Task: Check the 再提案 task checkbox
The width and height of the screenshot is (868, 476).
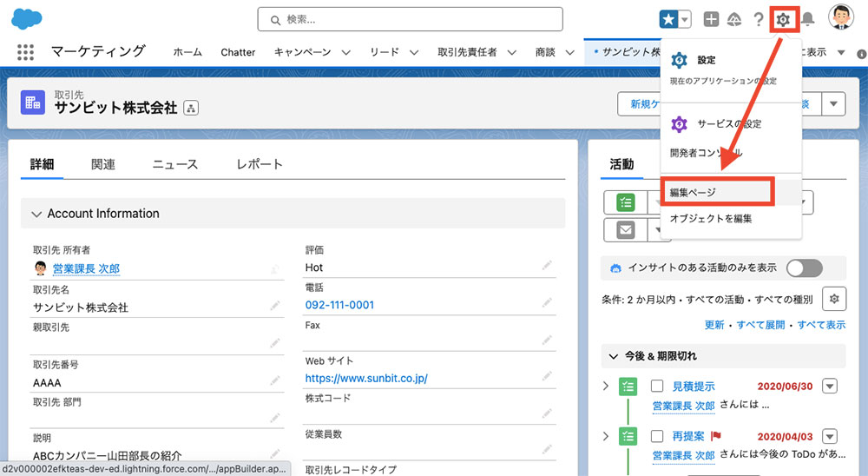Action: pos(657,437)
